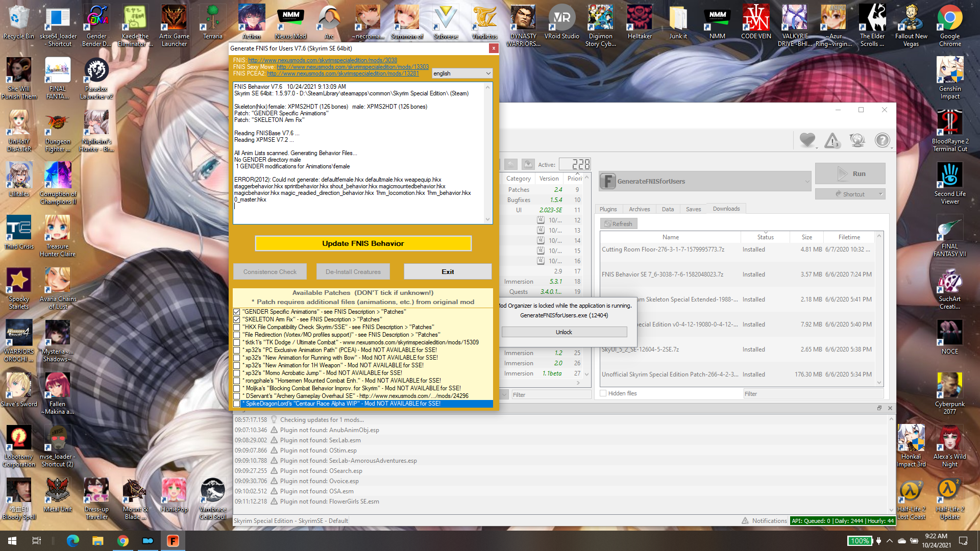This screenshot has width=980, height=551.
Task: Open Mod Organizer endorse heart icon
Action: pyautogui.click(x=807, y=140)
